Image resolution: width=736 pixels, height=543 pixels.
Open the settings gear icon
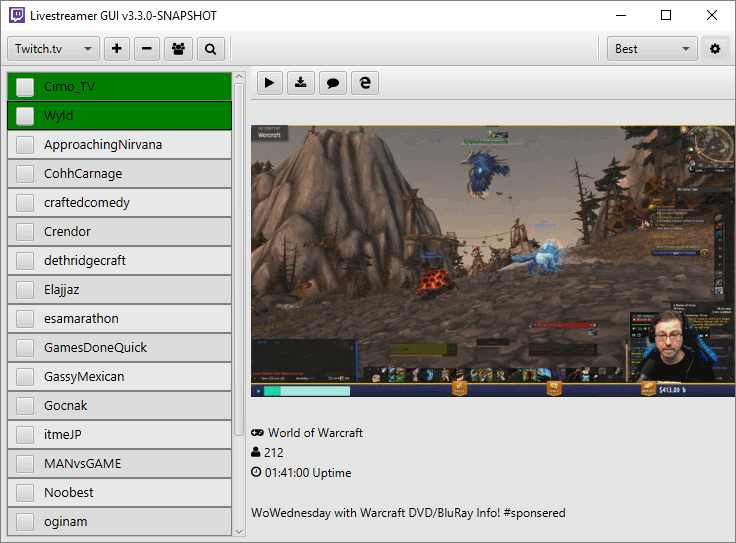tap(714, 49)
